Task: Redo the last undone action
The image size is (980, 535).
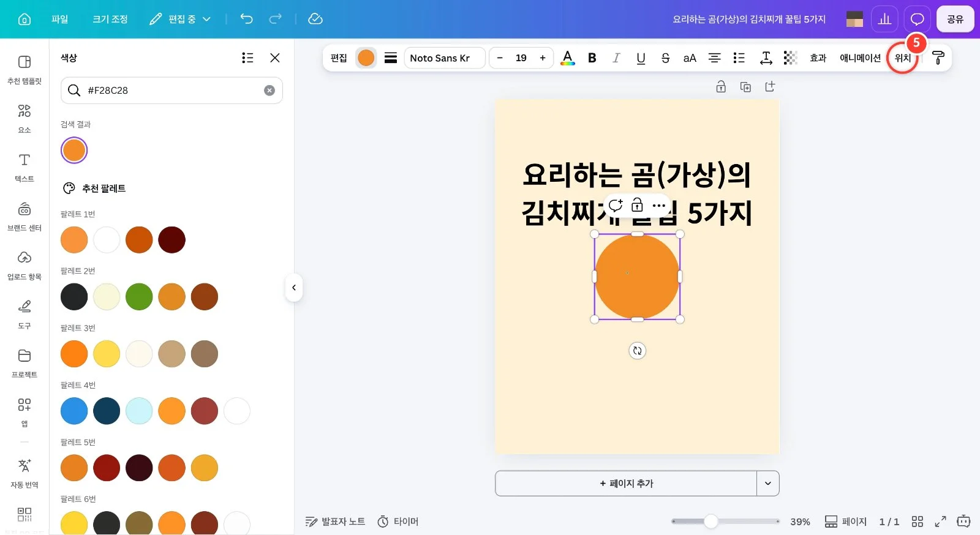Action: click(x=276, y=19)
